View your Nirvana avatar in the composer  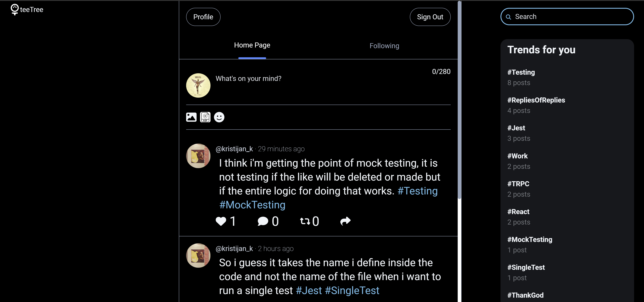198,86
